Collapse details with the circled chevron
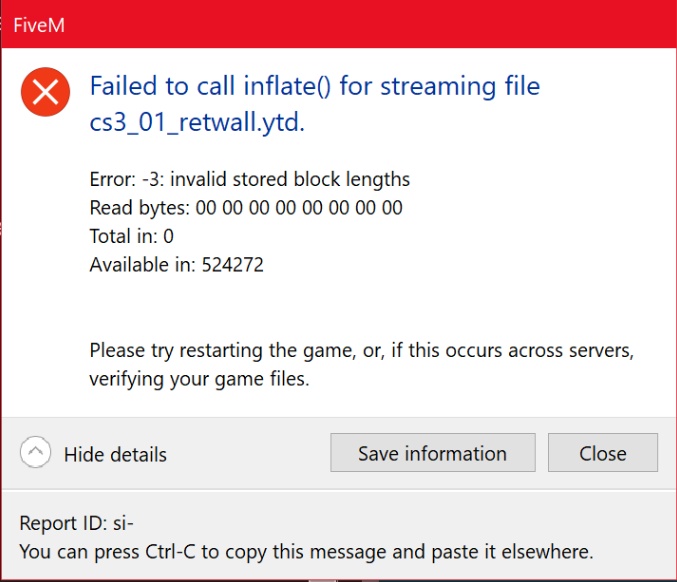The height and width of the screenshot is (582, 677). [x=36, y=453]
